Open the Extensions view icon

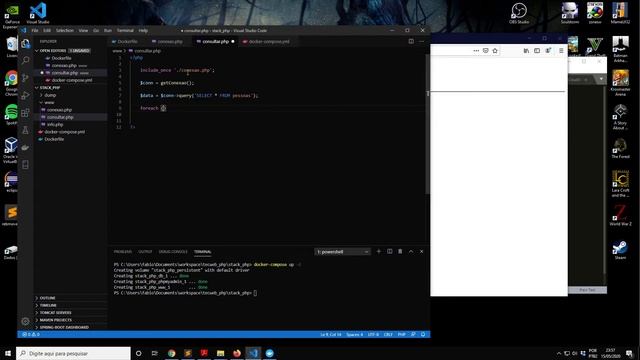25,113
